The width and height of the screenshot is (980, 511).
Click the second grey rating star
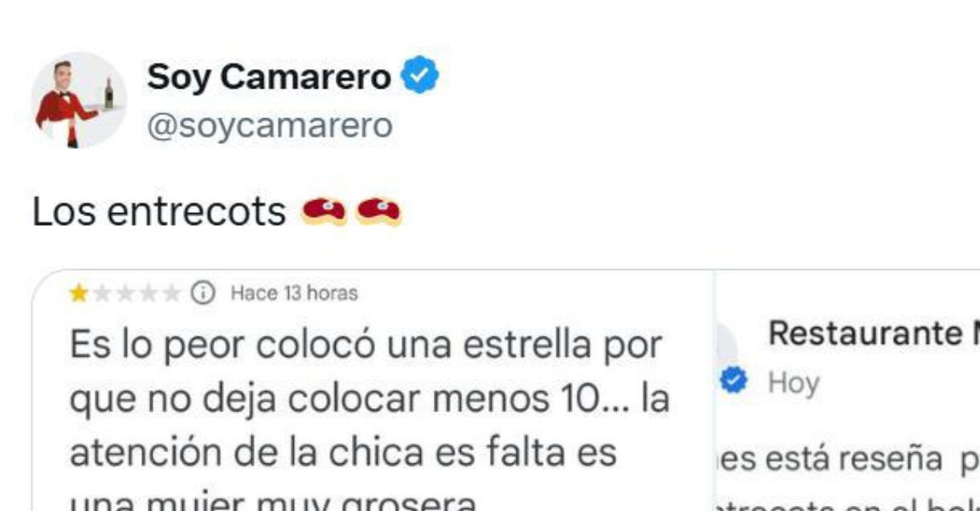102,293
